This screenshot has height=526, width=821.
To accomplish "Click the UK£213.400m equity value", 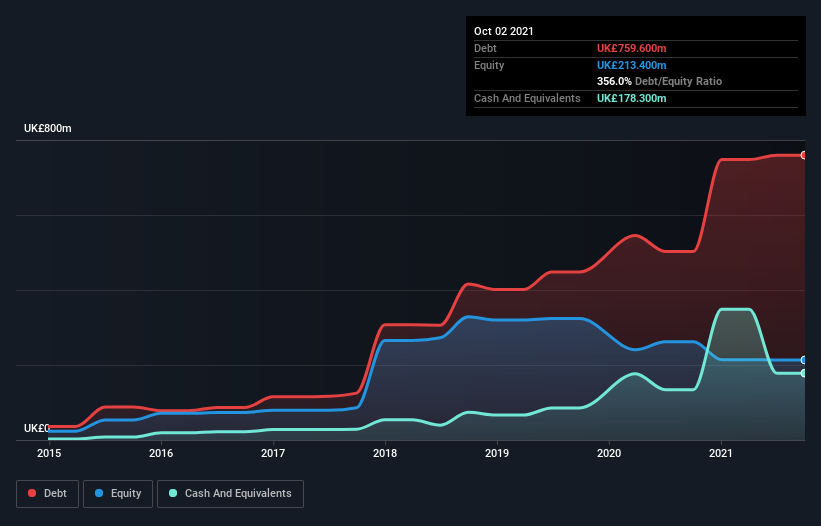I will coord(631,65).
